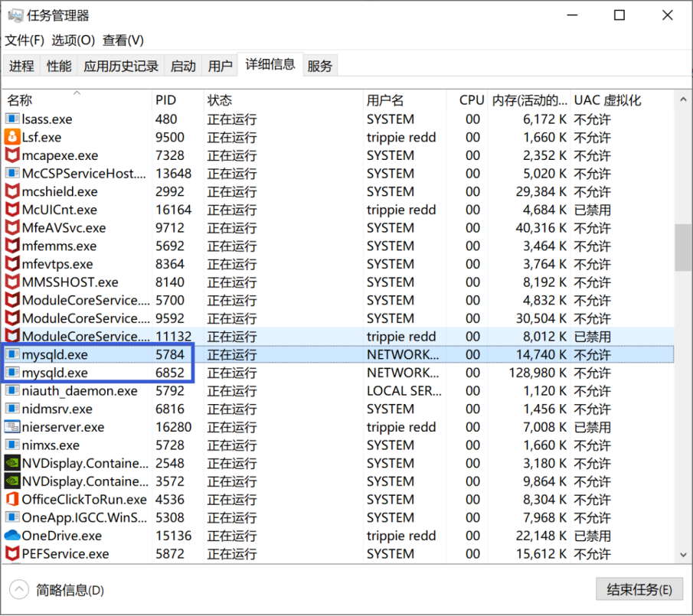Open the 选项(O) menu
The width and height of the screenshot is (693, 616).
click(x=73, y=41)
